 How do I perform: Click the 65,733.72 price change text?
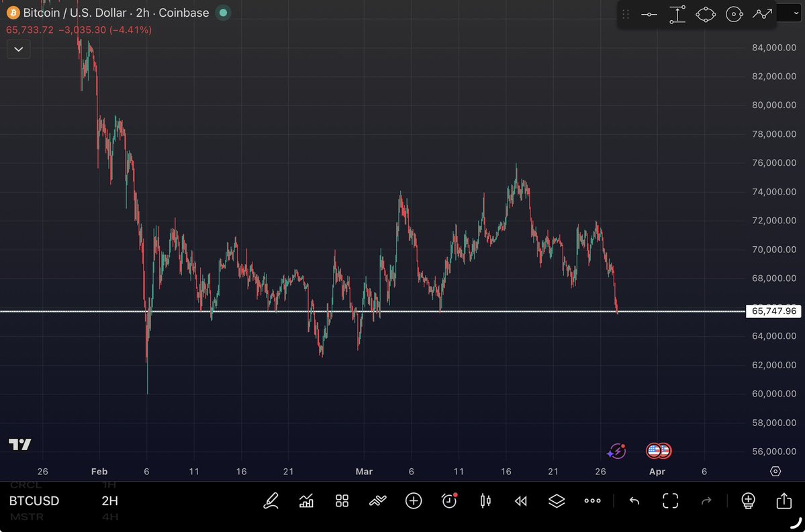coord(79,30)
